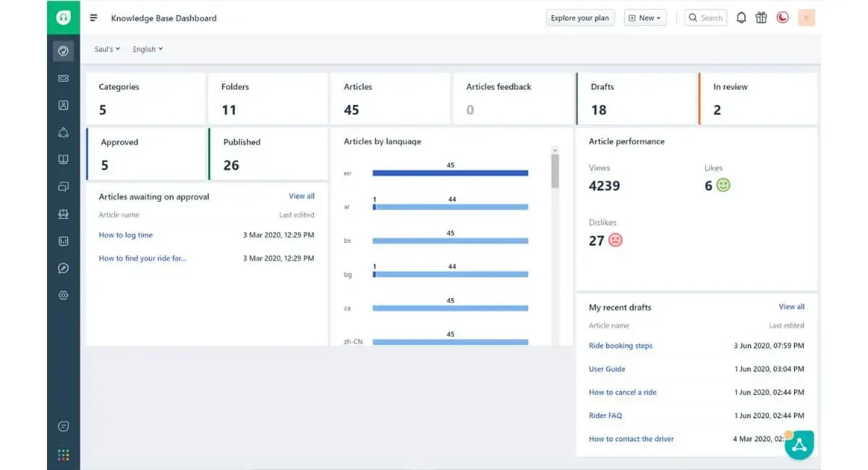Open the compass icon in the sidebar
Image resolution: width=868 pixels, height=470 pixels.
(64, 268)
